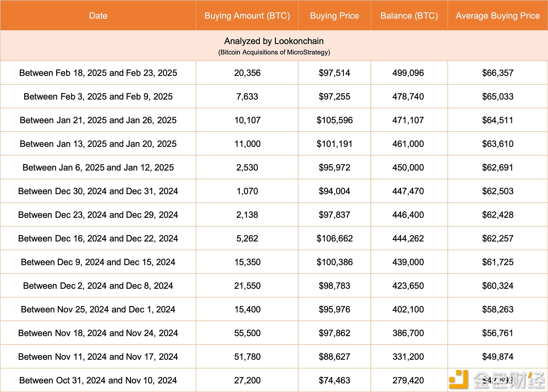Select the 7,633 buying amount cell
548x392 pixels.
[247, 96]
